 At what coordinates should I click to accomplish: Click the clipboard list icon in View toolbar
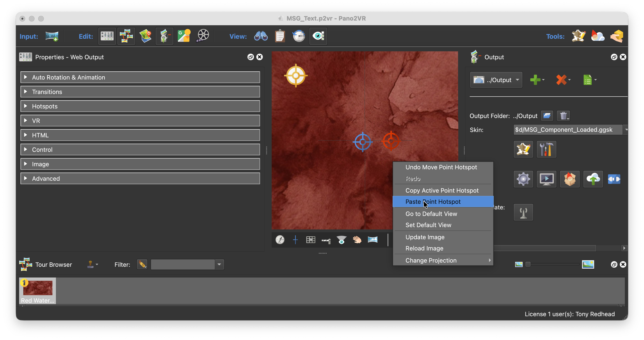tap(280, 36)
